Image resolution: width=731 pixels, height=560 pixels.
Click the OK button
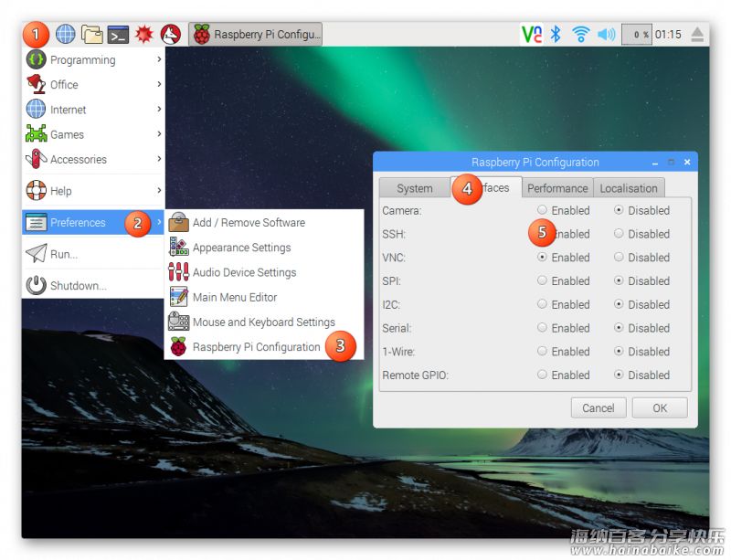(x=660, y=408)
